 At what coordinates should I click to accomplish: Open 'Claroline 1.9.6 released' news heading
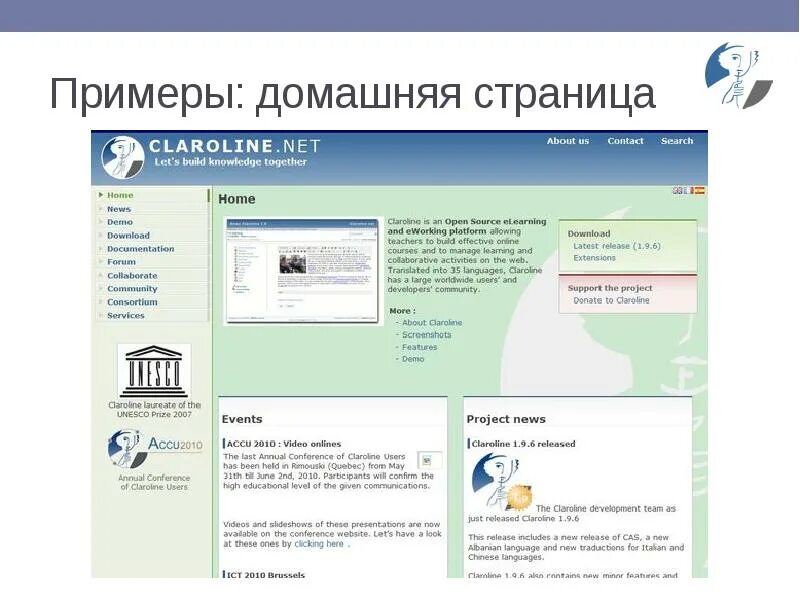(x=523, y=444)
